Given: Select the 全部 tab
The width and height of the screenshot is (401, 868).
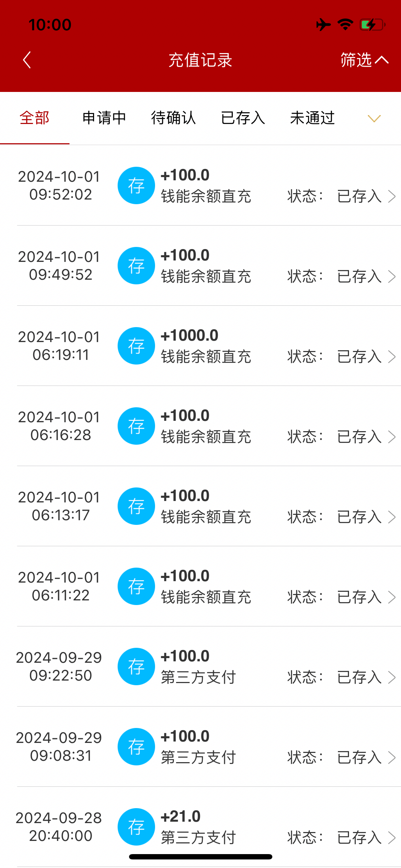Looking at the screenshot, I should coord(35,118).
